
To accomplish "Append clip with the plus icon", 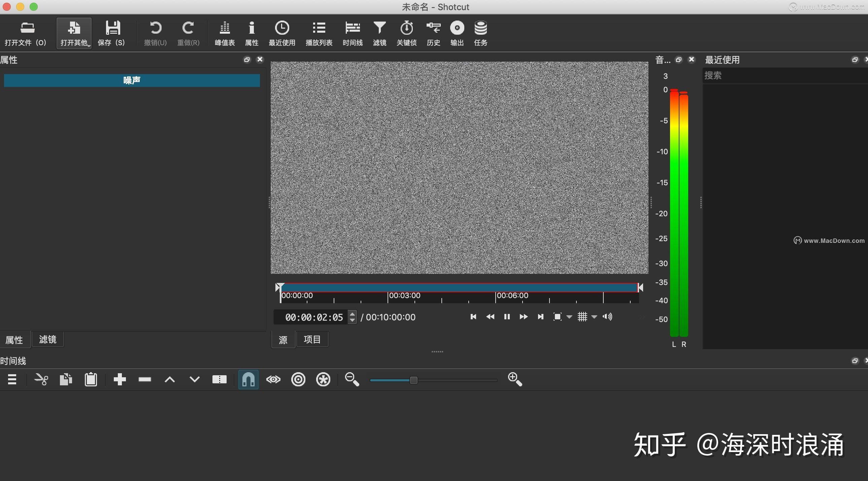I will coord(120,380).
